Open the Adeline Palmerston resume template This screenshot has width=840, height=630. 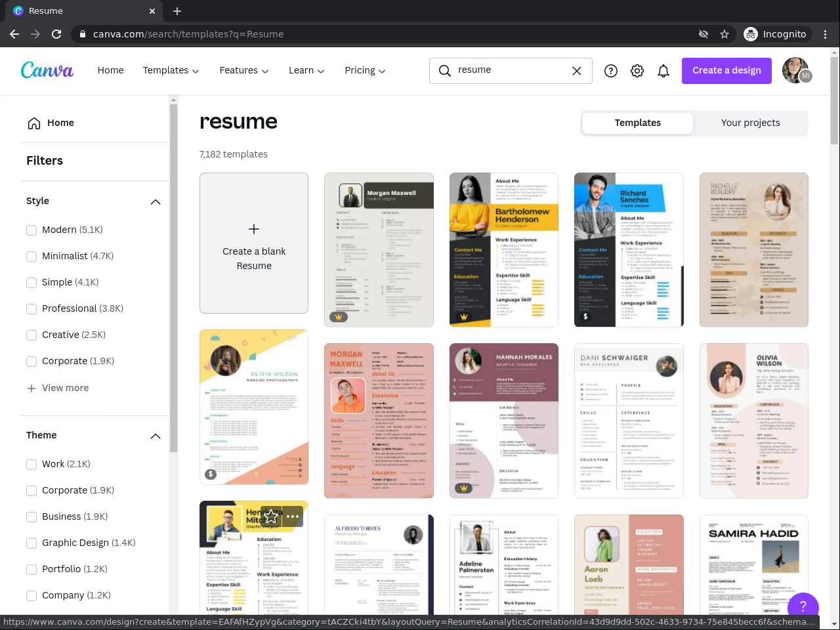(x=504, y=566)
